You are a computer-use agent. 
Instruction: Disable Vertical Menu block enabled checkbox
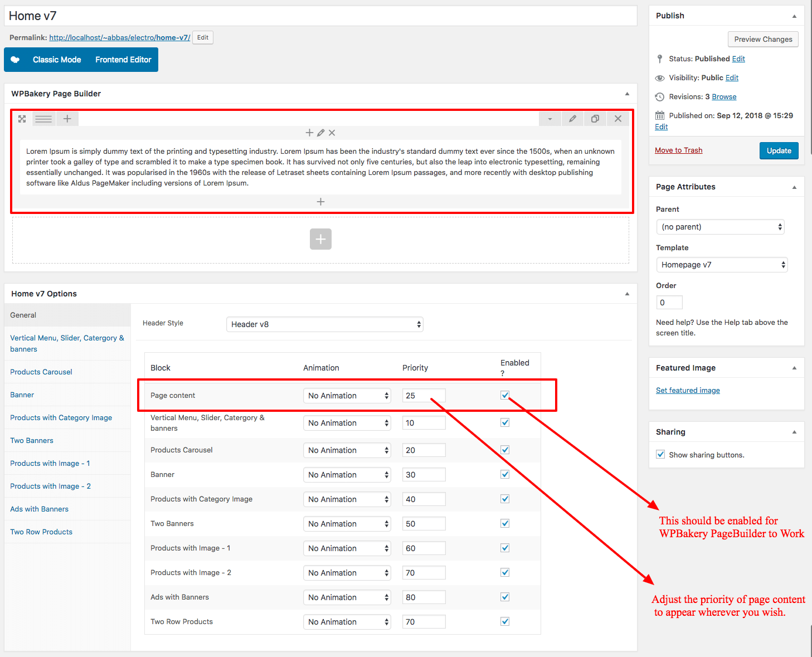click(505, 422)
